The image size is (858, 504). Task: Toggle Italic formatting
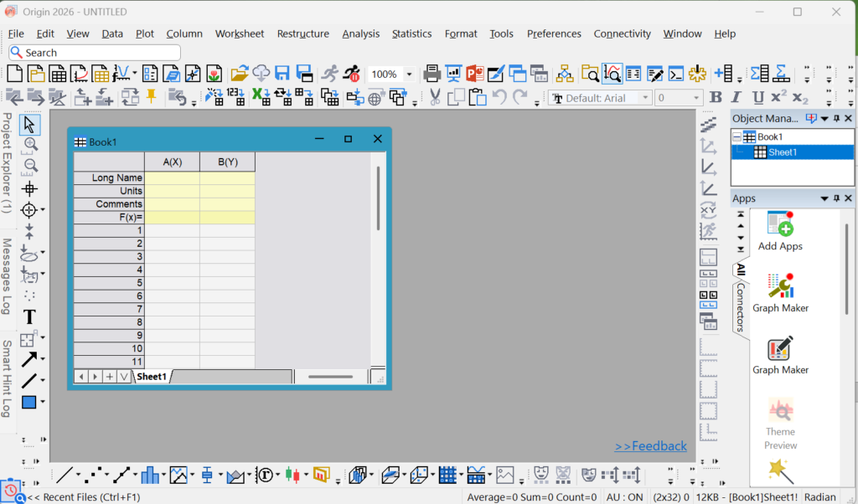(737, 97)
